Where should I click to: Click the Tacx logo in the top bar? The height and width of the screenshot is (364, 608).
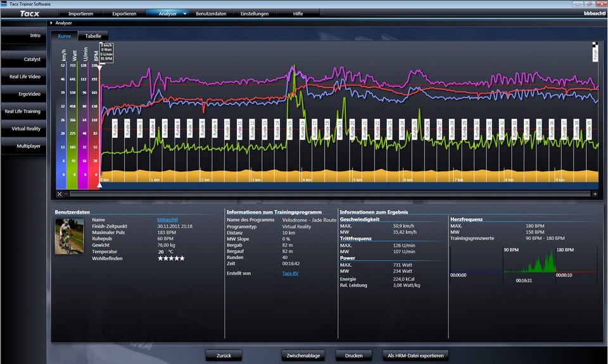[28, 13]
